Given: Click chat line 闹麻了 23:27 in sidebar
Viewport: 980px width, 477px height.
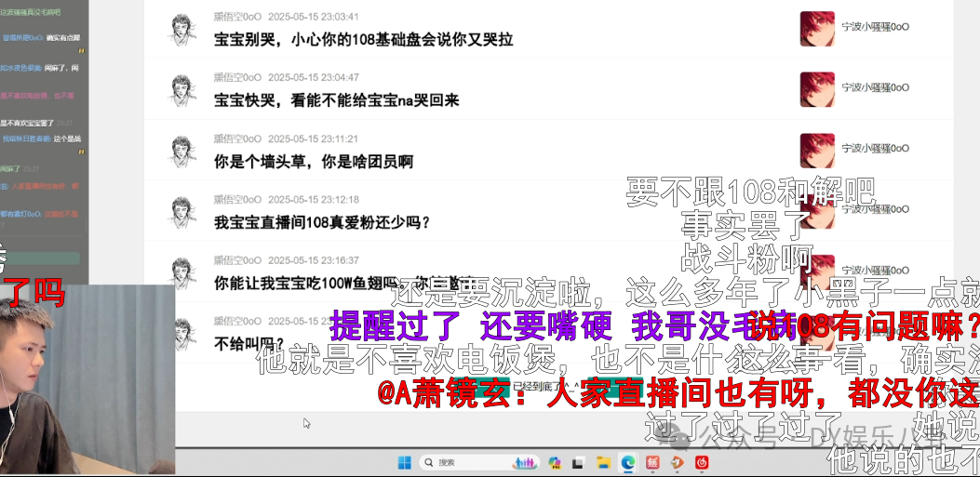Looking at the screenshot, I should (19, 169).
